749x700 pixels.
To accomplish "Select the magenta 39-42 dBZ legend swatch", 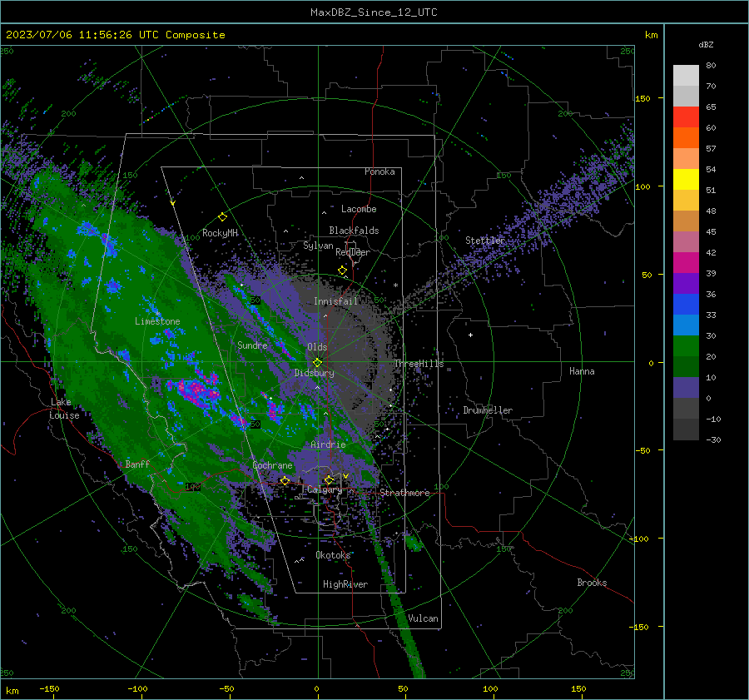I will 686,263.
